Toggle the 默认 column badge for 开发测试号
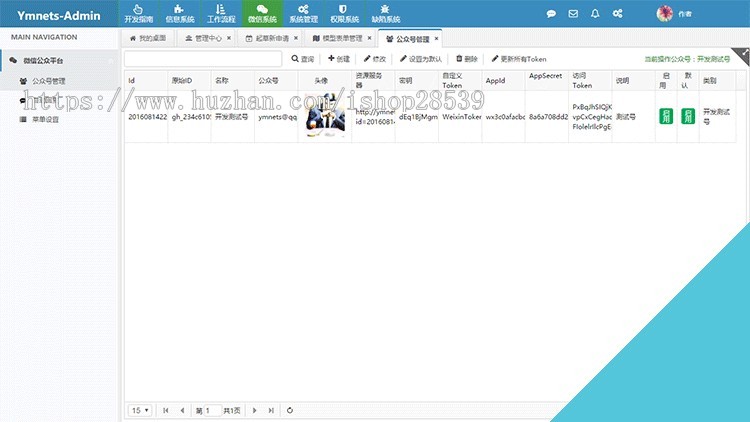Screen dimensions: 750x422 pyautogui.click(x=688, y=116)
